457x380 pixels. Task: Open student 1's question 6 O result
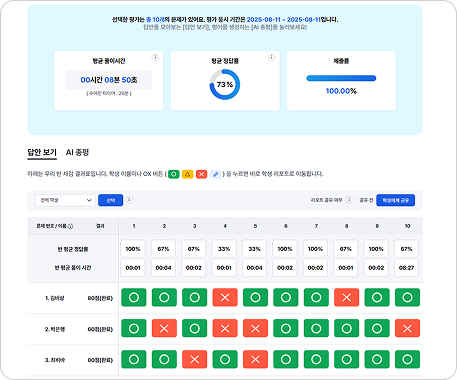(286, 297)
